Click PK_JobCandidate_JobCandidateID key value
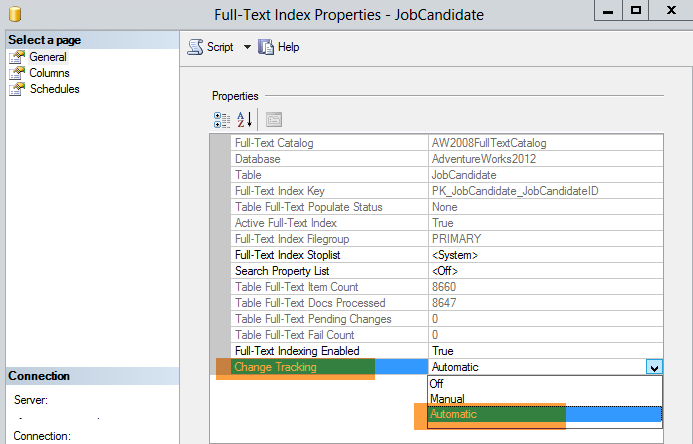Screen dimensions: 693x444 point(515,191)
